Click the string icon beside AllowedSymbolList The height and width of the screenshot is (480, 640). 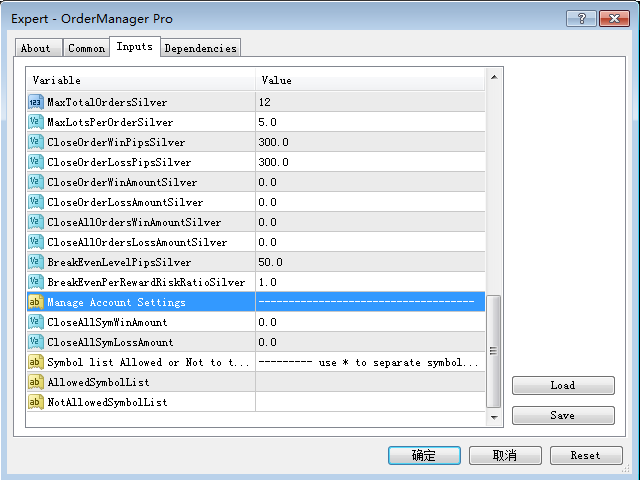[35, 382]
